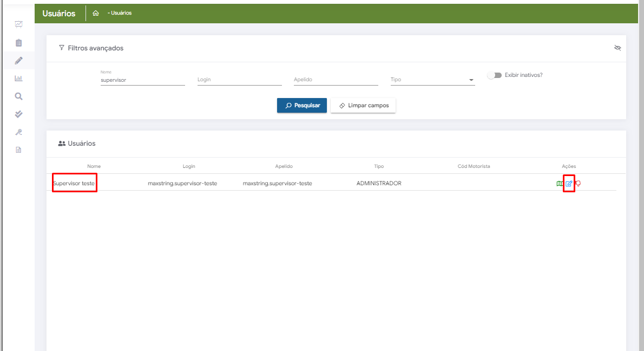Click the green map icon in Ações

[x=560, y=184]
